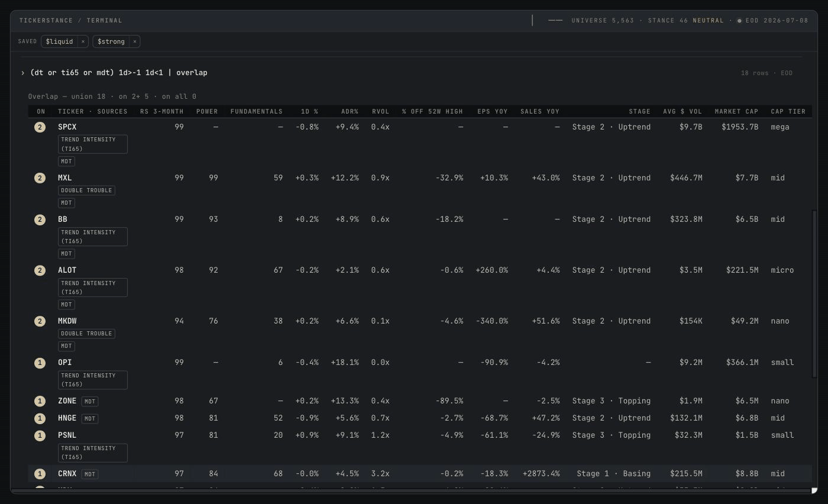
Task: Click the query prompt chevron
Action: [23, 73]
